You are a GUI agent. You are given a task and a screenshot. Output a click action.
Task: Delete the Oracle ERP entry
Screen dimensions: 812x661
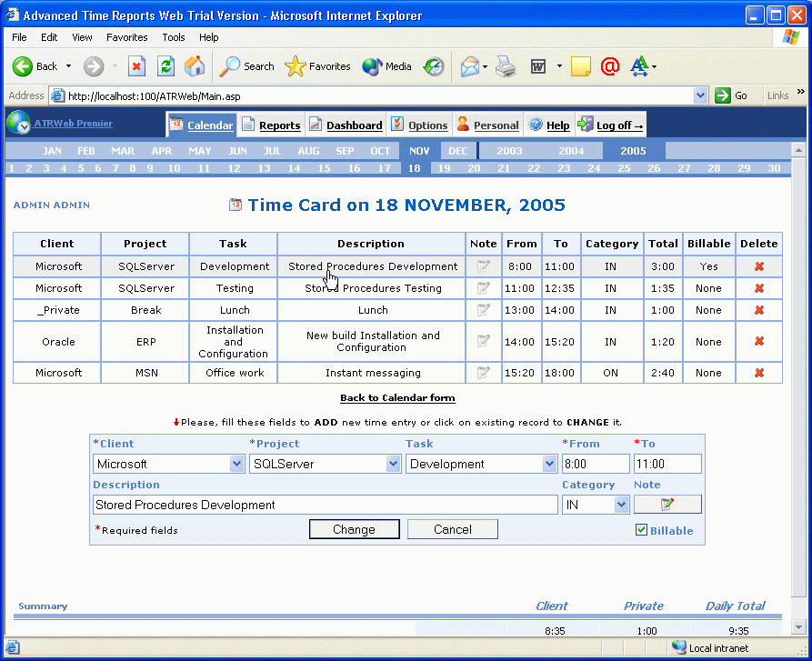coord(759,341)
